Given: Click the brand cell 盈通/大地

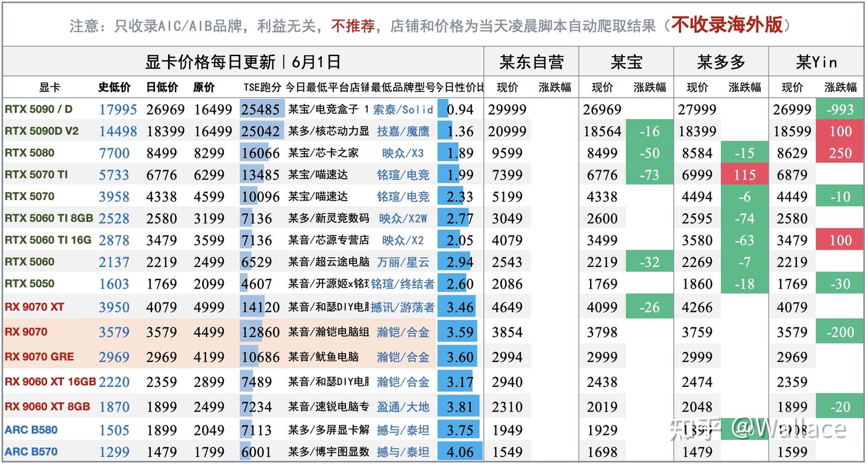Looking at the screenshot, I should [403, 407].
